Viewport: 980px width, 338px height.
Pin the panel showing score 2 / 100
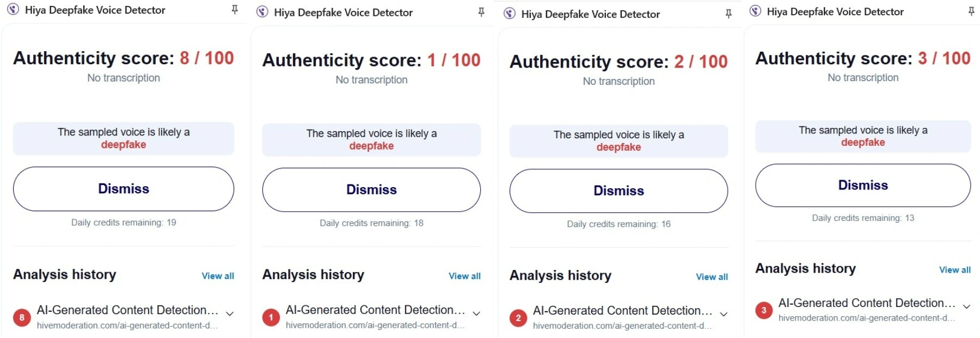[x=728, y=14]
